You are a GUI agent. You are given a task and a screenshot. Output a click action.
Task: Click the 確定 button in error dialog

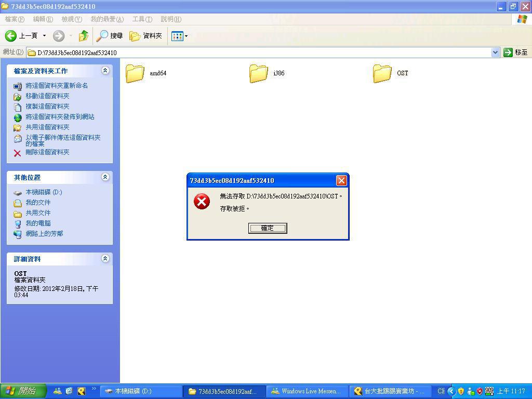pyautogui.click(x=268, y=228)
